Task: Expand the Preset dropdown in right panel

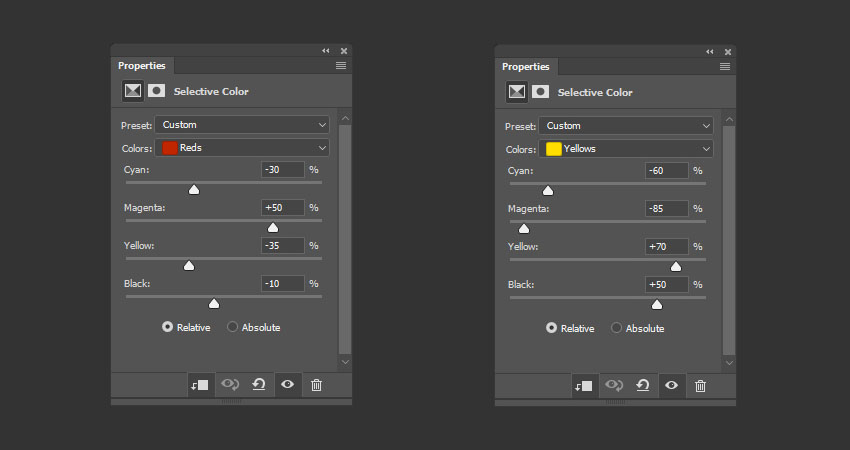Action: (x=626, y=126)
